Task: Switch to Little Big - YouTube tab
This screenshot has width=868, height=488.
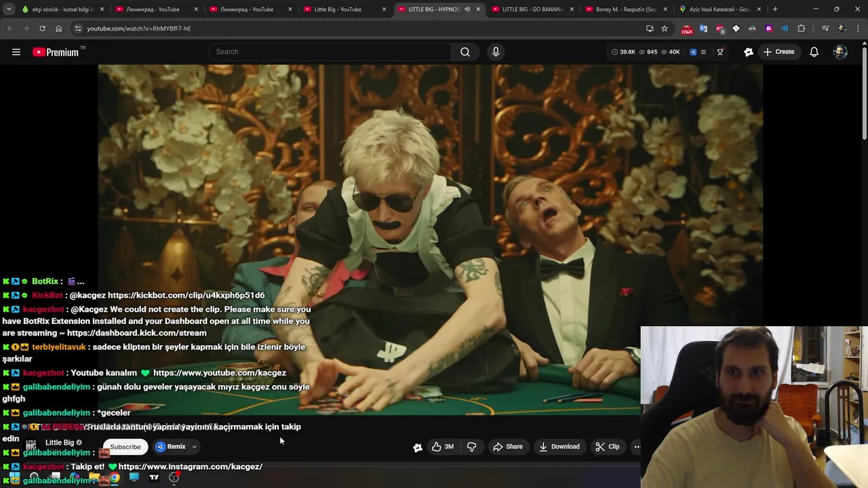Action: 343,9
